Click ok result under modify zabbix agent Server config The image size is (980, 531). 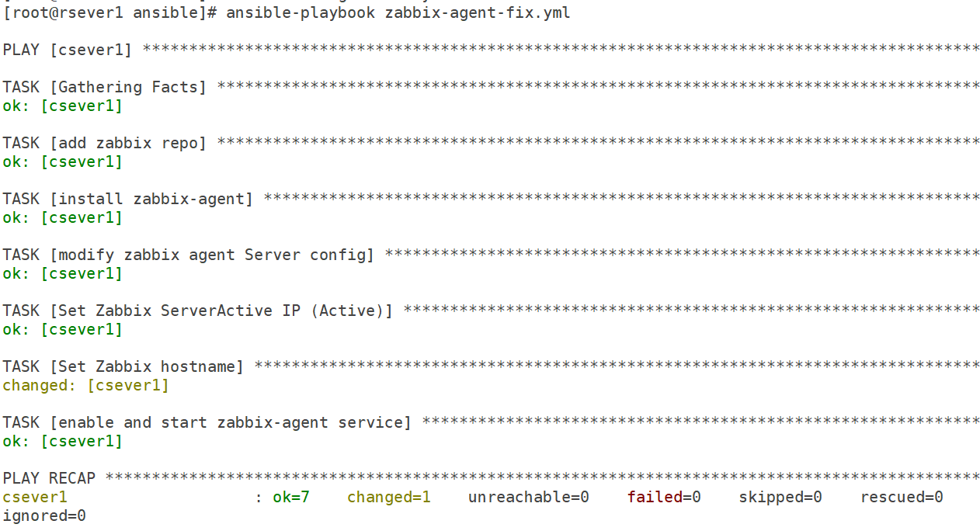click(x=62, y=274)
